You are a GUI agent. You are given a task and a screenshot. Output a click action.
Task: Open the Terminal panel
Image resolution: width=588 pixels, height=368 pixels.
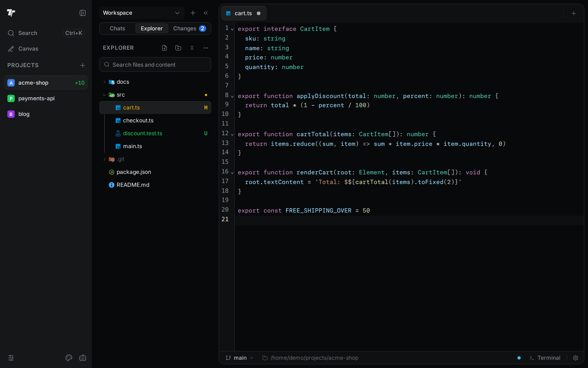tap(545, 358)
